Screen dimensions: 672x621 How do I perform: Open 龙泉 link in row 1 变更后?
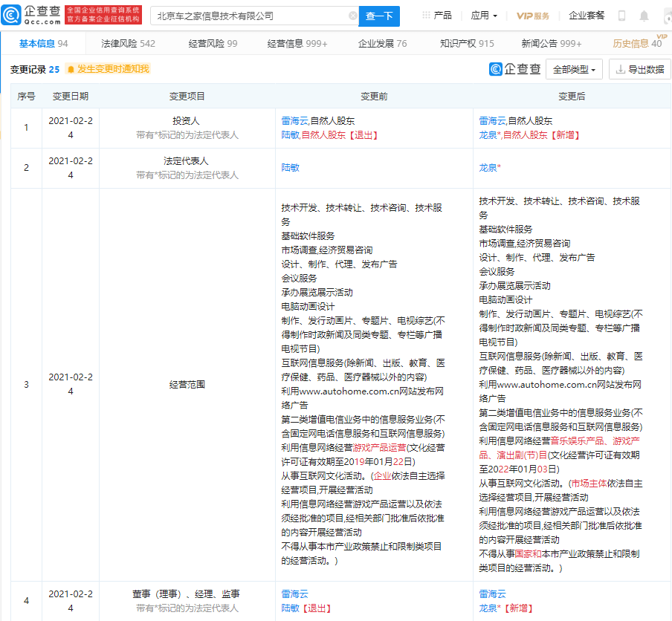coord(488,135)
